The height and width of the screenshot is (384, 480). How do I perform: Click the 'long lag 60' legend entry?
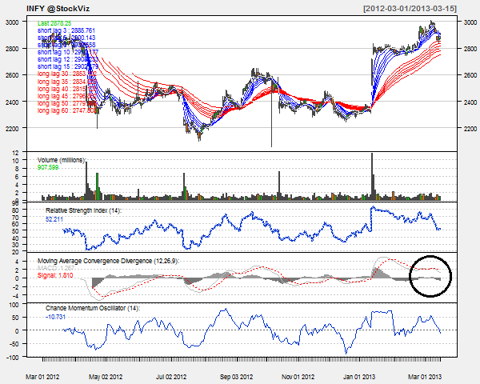[x=67, y=111]
